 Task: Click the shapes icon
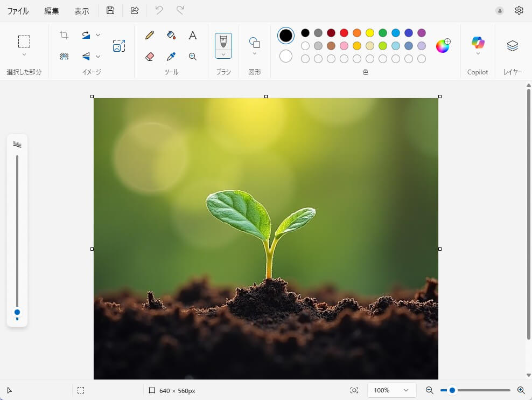pos(255,43)
